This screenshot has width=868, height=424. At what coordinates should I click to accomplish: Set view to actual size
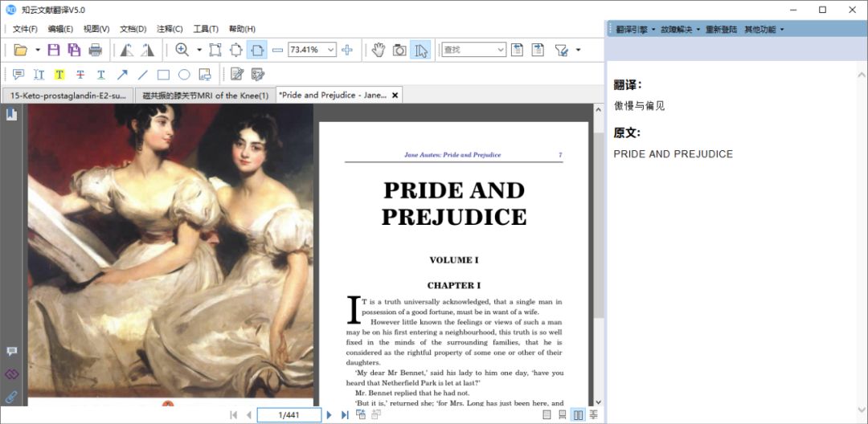pos(215,51)
